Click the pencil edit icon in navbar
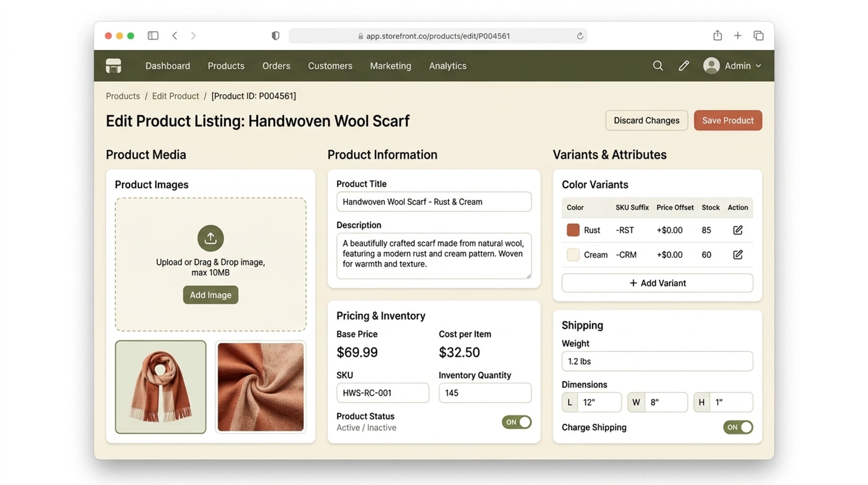Image resolution: width=868 pixels, height=485 pixels. (x=684, y=66)
